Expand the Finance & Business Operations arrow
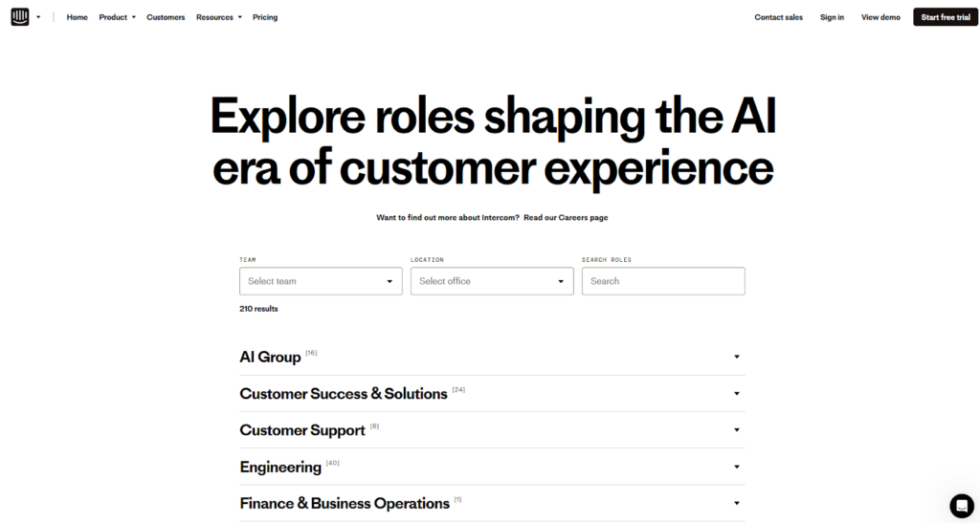This screenshot has width=980, height=523. (x=736, y=503)
